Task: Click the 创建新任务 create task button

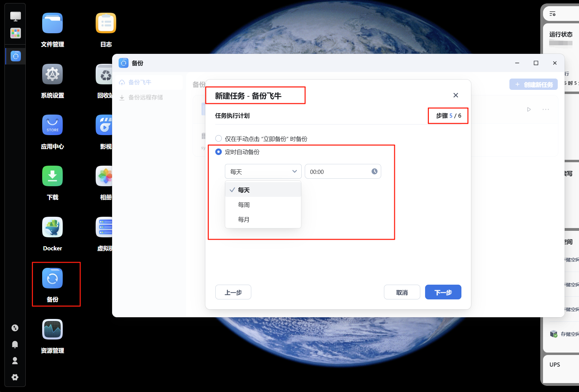Action: tap(533, 84)
